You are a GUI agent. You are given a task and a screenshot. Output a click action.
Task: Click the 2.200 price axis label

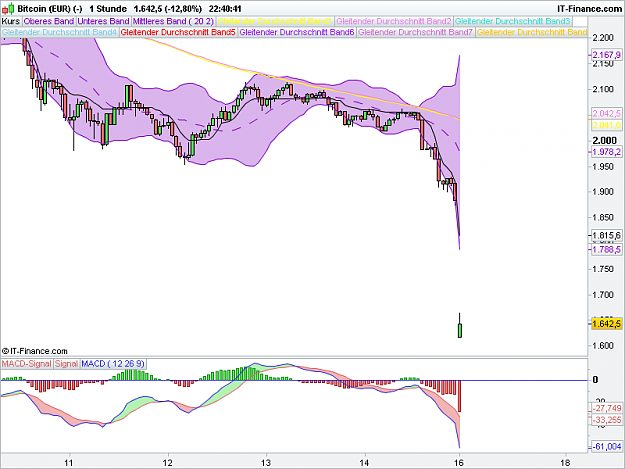click(603, 38)
